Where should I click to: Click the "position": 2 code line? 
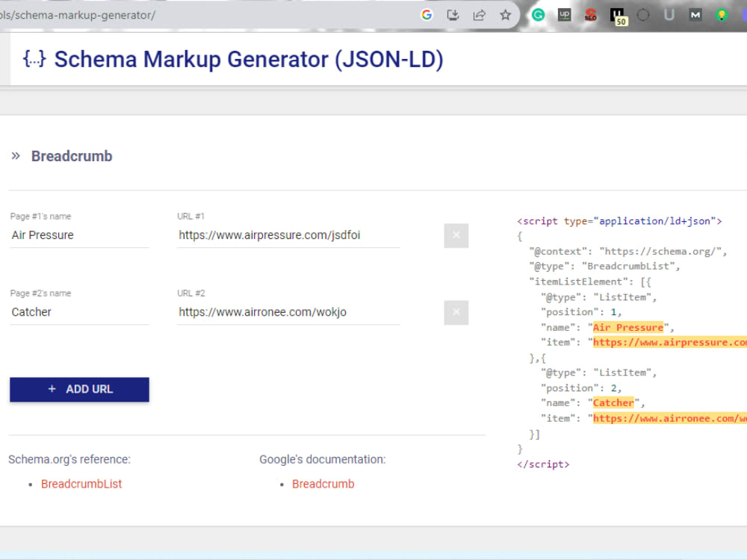point(581,388)
